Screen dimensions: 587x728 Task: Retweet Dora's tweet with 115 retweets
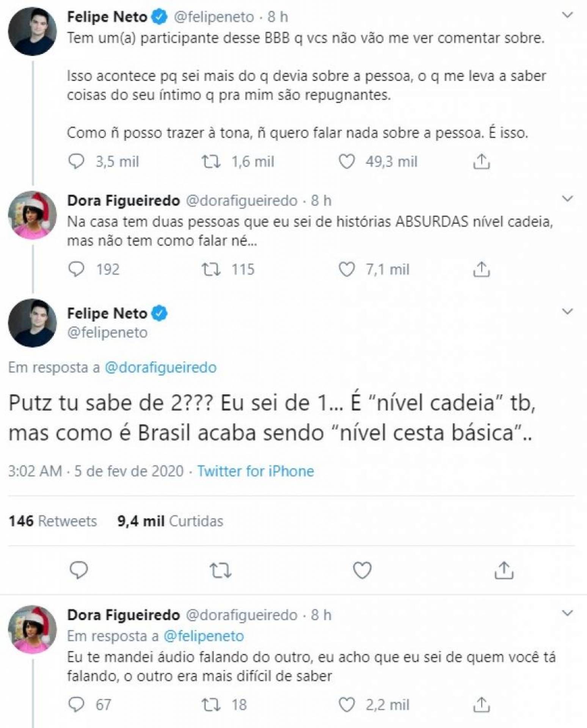point(211,269)
